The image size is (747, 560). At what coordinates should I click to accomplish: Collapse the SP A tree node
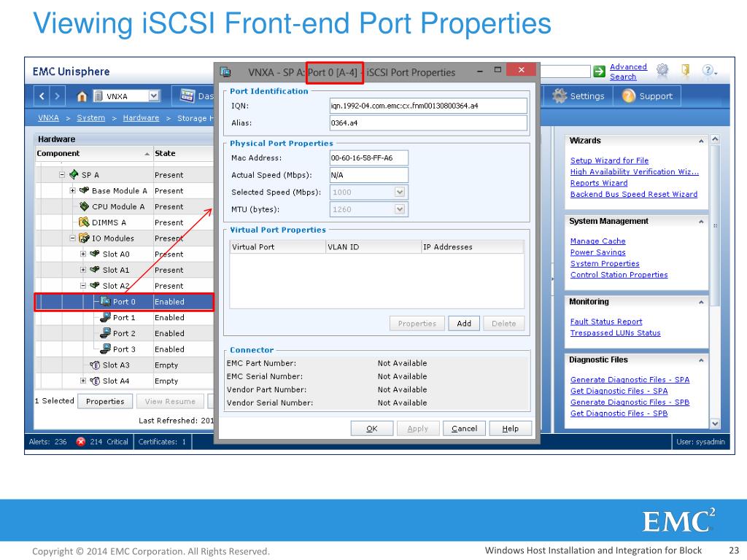(62, 175)
